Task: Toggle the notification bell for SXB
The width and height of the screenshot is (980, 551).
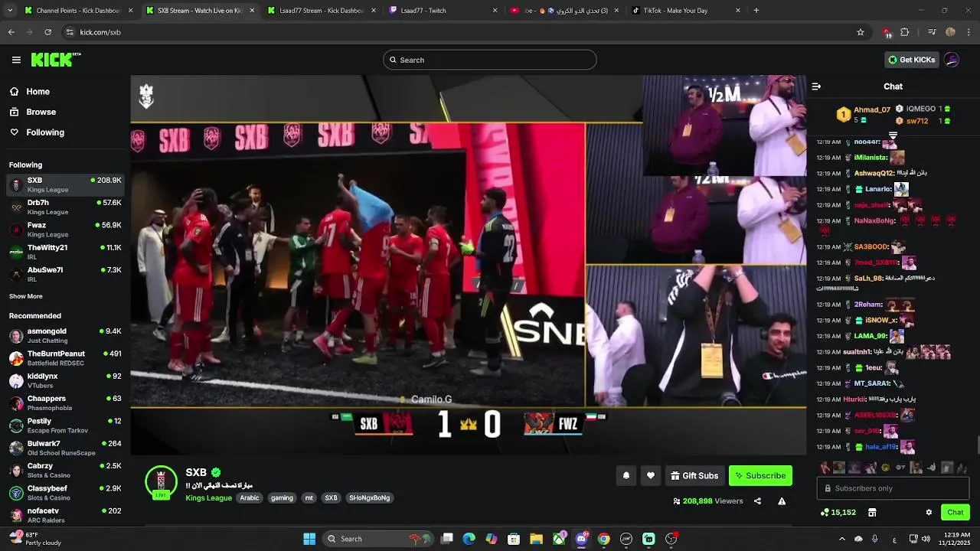Action: pos(626,475)
